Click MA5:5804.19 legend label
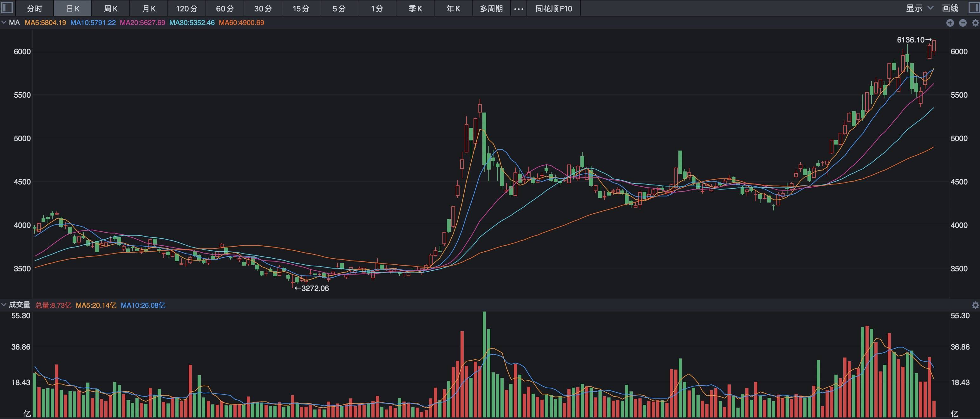Screen dimensions: 980x419 45,23
